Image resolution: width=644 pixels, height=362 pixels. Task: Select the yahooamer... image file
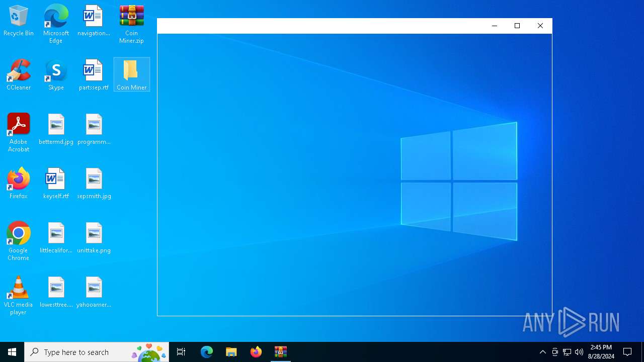(x=94, y=292)
